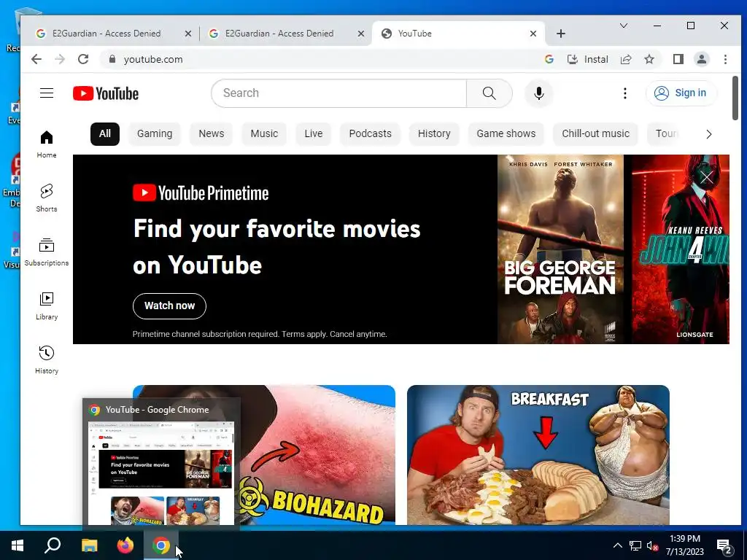Launch Firefox from taskbar

125,545
